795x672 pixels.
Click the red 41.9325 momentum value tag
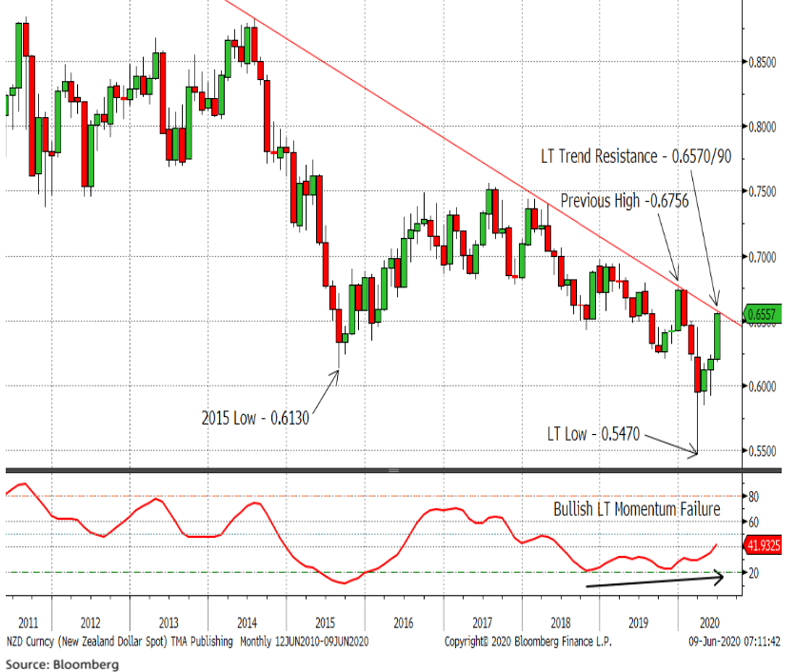point(761,546)
